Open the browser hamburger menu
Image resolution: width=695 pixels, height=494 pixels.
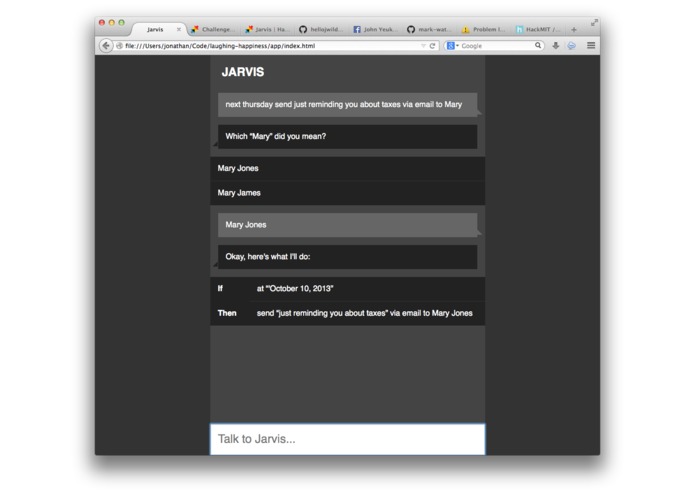click(591, 46)
